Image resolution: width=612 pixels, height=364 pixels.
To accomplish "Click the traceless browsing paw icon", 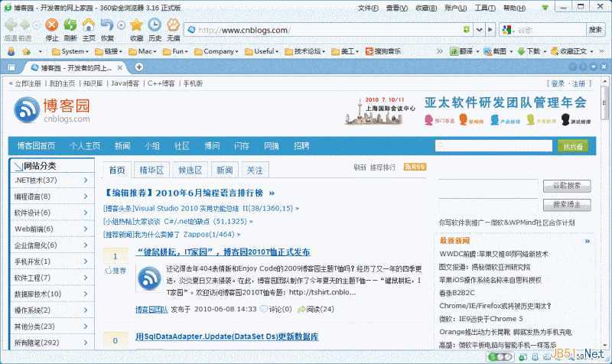I will pos(174,25).
